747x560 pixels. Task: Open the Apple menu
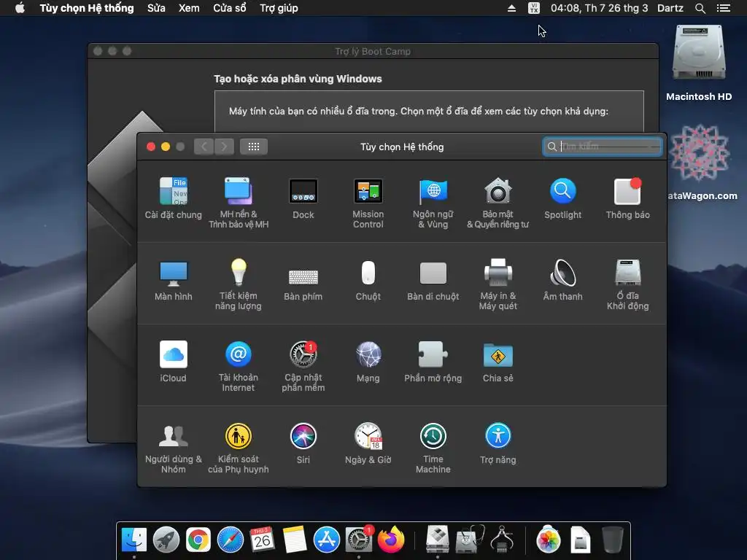click(20, 8)
